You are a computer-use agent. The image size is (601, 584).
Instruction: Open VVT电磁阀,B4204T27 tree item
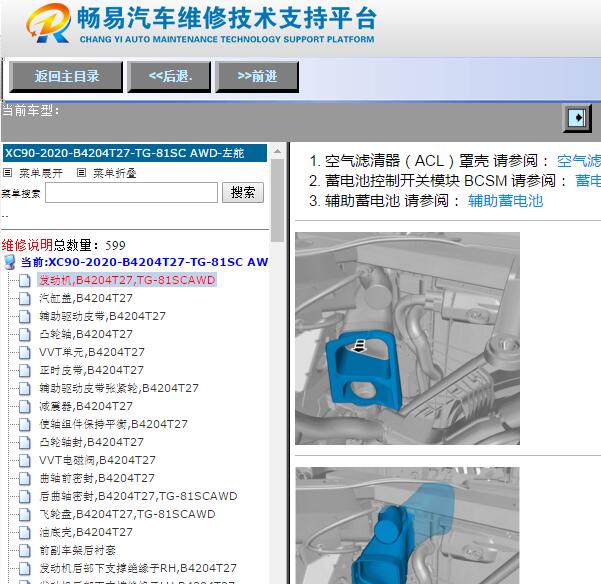97,460
